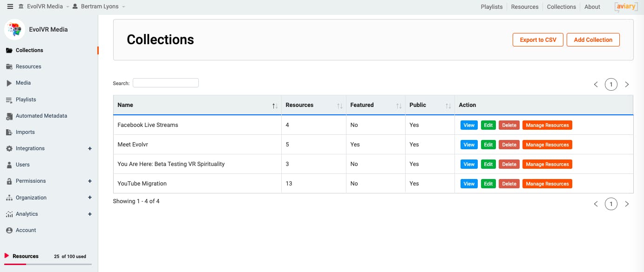This screenshot has width=644, height=272.
Task: Click previous page arrow below table
Action: pyautogui.click(x=596, y=204)
